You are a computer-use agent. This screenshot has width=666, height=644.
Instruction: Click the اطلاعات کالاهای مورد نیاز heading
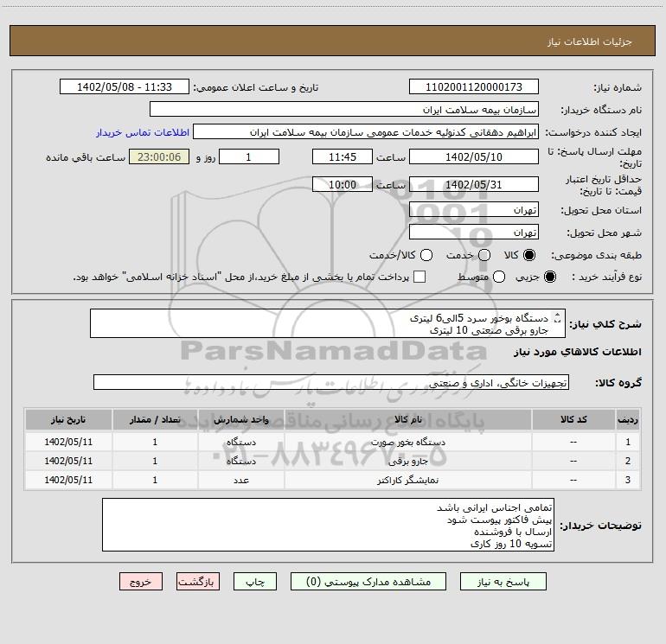coord(577,352)
